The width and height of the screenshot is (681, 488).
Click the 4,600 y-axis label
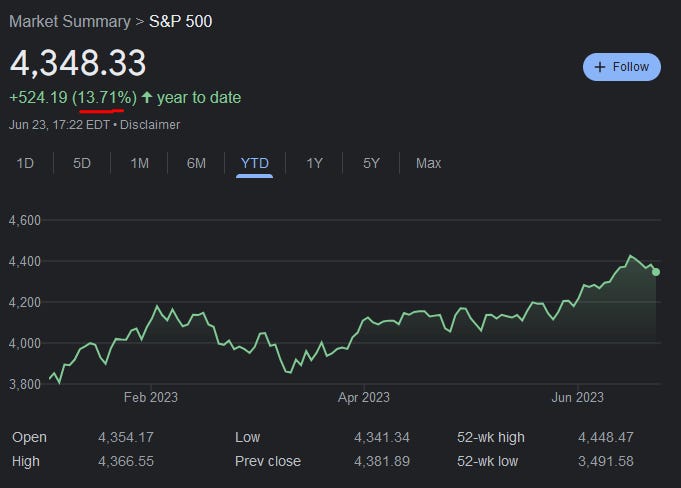(x=25, y=220)
